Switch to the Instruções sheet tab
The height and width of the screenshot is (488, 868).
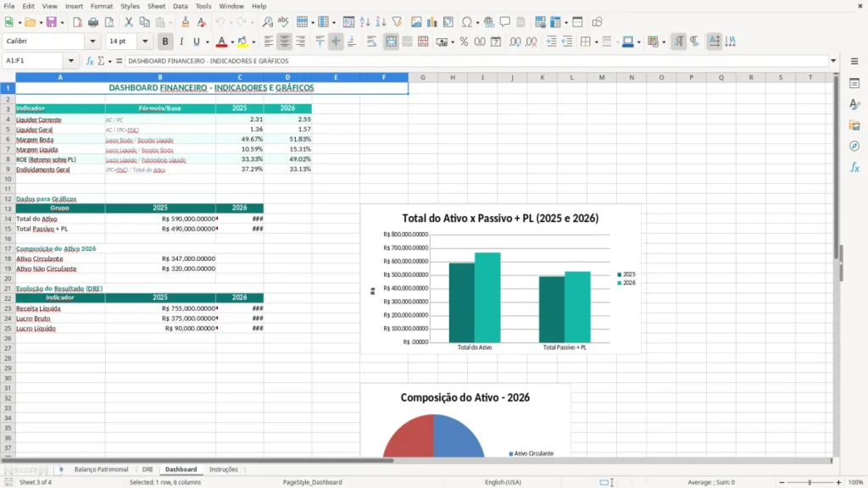pyautogui.click(x=224, y=469)
